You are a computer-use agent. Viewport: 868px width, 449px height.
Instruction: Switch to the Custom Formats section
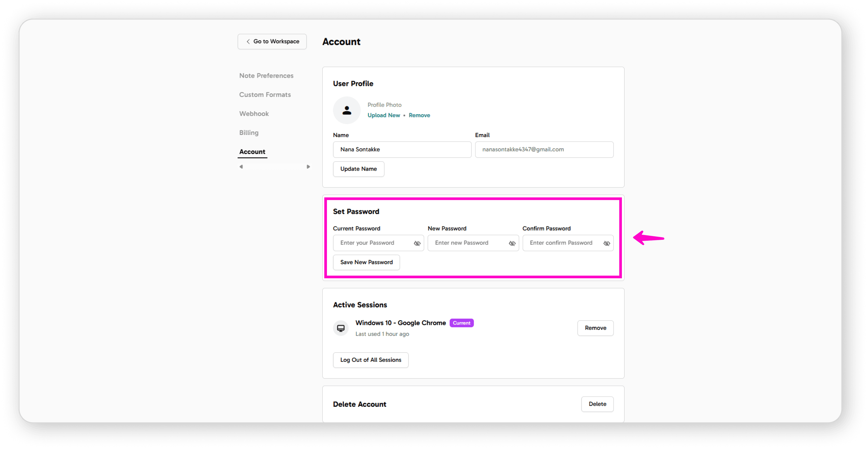[x=265, y=95]
